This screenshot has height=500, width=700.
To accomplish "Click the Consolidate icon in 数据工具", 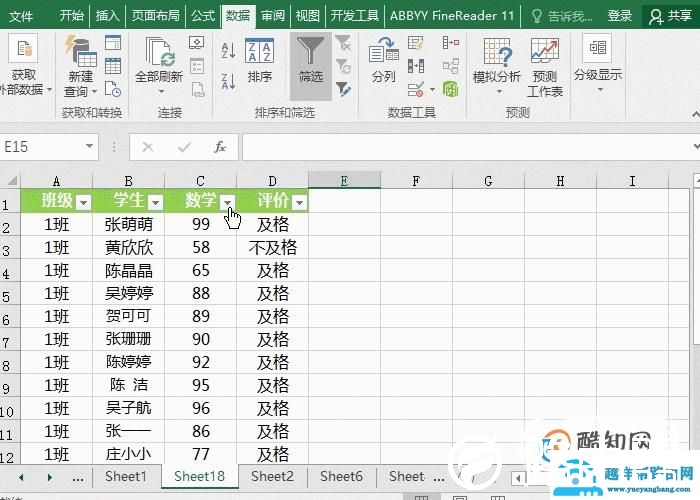I will click(x=451, y=43).
